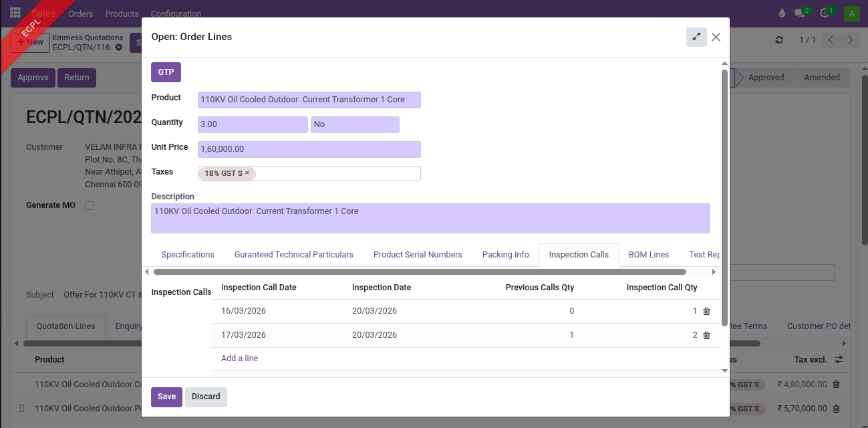The image size is (868, 428).
Task: Switch to the Packing Info tab
Action: pos(505,255)
